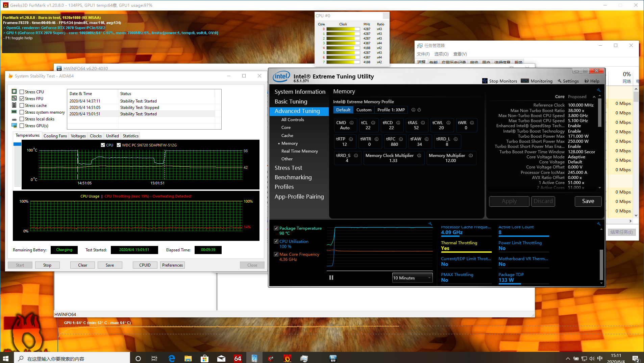Show info for tCWL timing

[448, 123]
